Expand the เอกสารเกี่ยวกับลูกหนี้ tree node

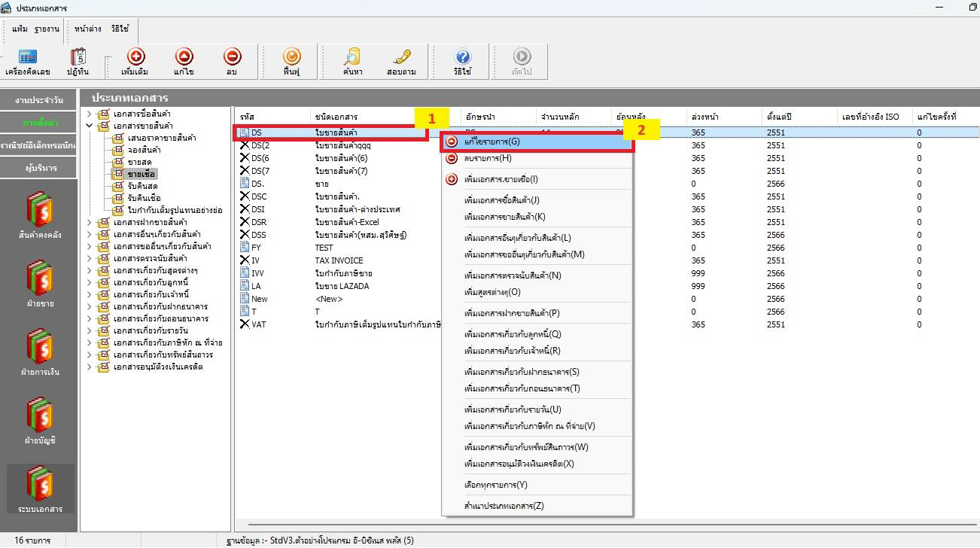(89, 282)
